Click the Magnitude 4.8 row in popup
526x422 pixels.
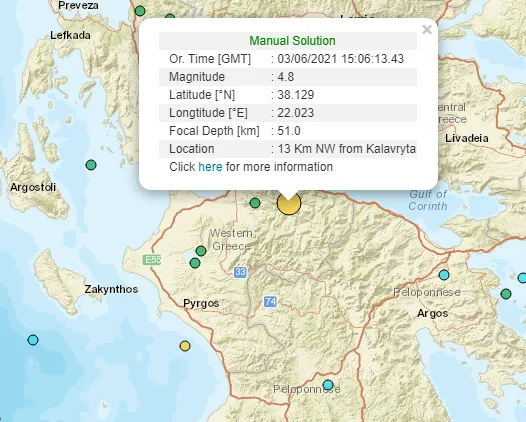pos(288,77)
